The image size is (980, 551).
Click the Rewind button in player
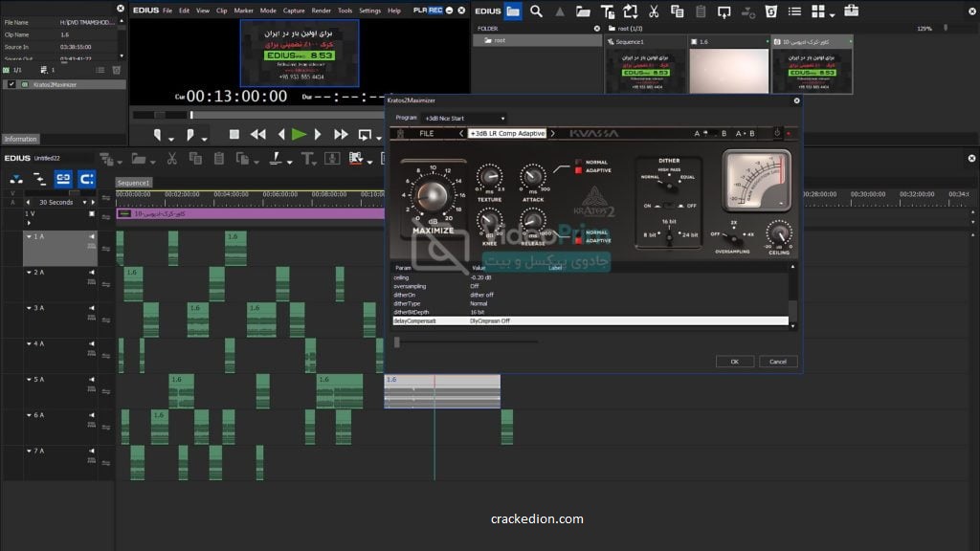(257, 134)
